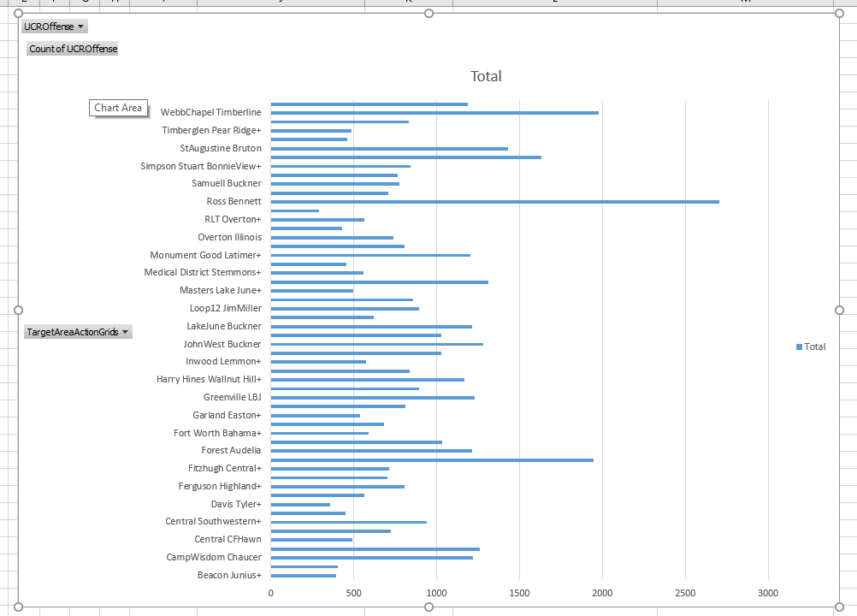Click the Total legend entry

tap(811, 346)
